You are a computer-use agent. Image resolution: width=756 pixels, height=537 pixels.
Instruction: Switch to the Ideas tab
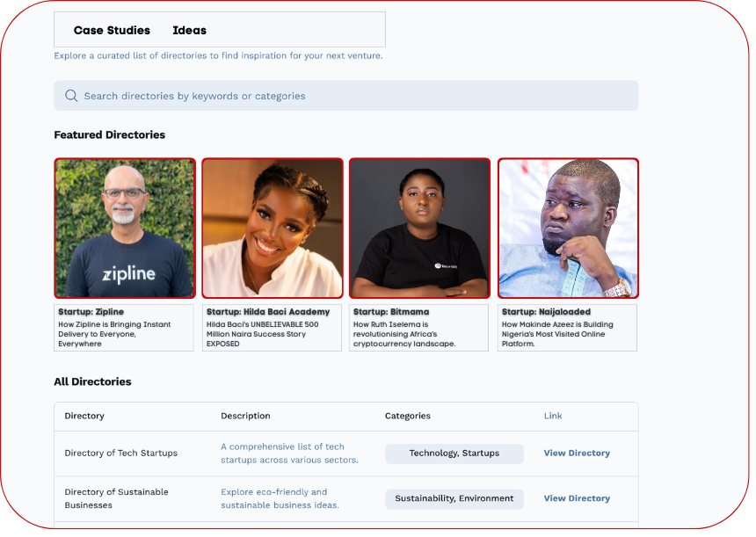point(189,30)
